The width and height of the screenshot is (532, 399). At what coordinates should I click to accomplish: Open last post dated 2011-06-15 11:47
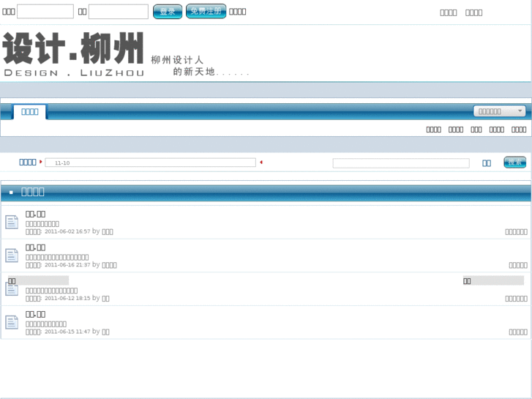coord(67,332)
